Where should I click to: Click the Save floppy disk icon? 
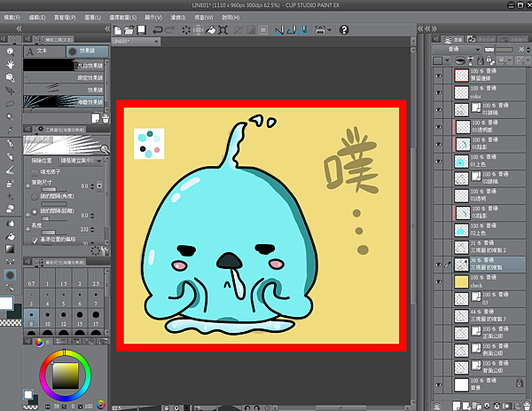tap(143, 29)
